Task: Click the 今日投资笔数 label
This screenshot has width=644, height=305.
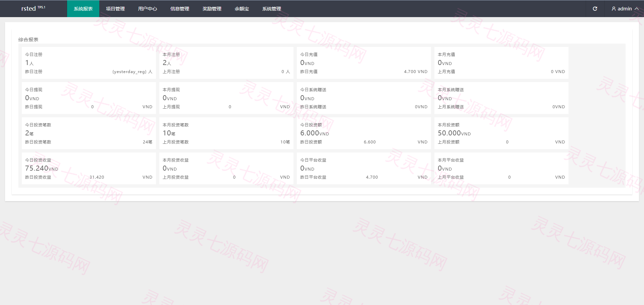Action: (38, 125)
